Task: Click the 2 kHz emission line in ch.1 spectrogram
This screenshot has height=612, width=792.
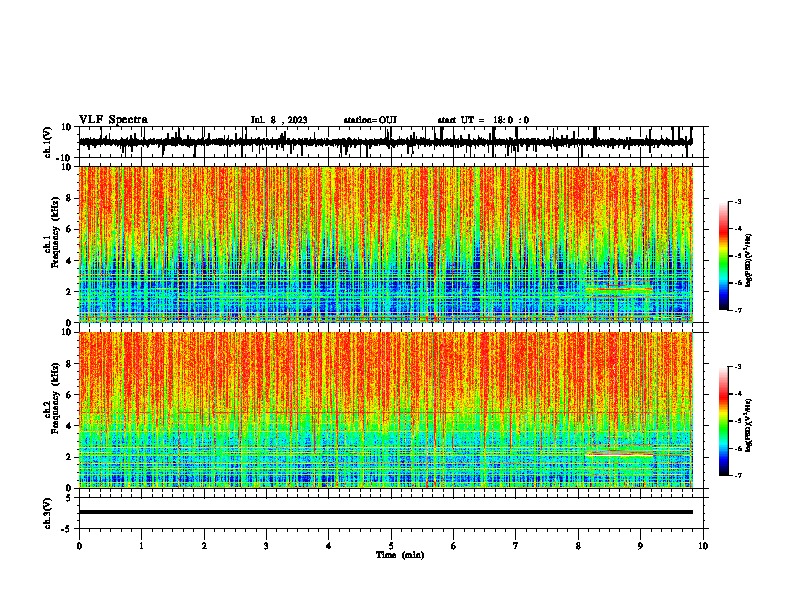Action: [x=619, y=290]
